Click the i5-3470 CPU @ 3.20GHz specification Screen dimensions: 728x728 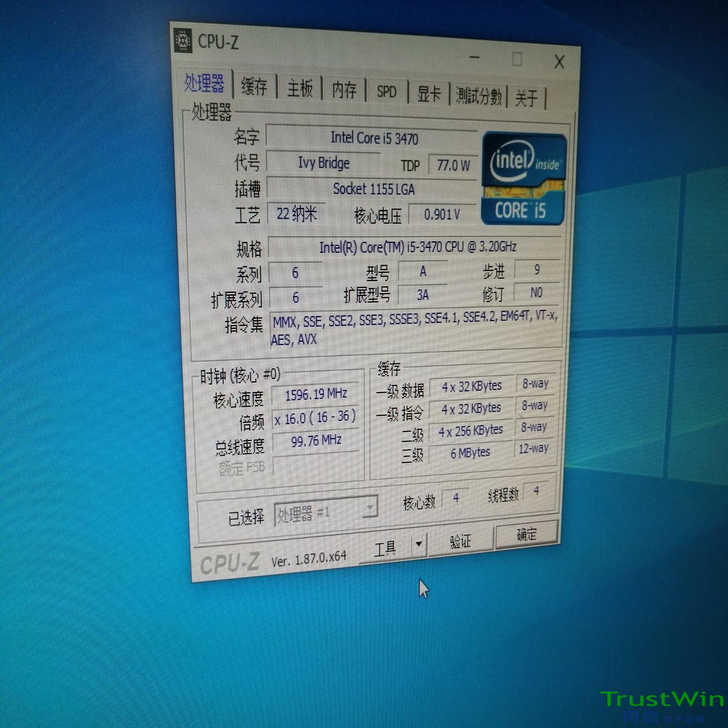pos(416,247)
